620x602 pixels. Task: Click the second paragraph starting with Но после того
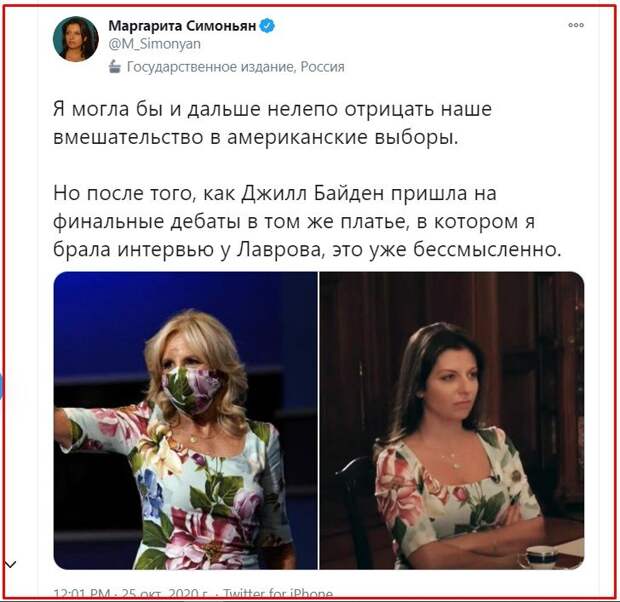[307, 221]
